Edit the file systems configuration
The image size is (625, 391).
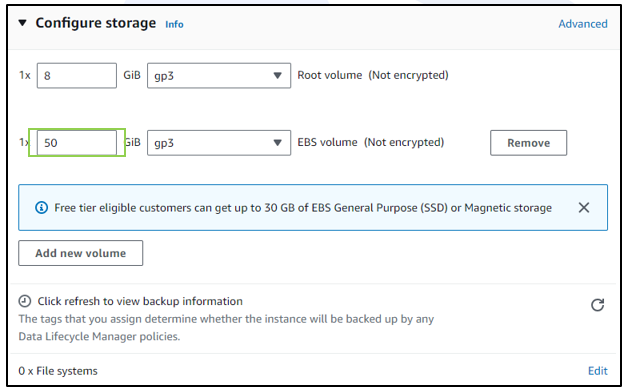[x=597, y=371]
